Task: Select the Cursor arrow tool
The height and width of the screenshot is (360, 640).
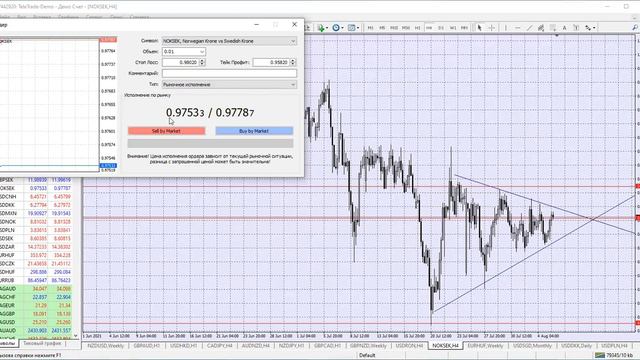Action: [480, 28]
